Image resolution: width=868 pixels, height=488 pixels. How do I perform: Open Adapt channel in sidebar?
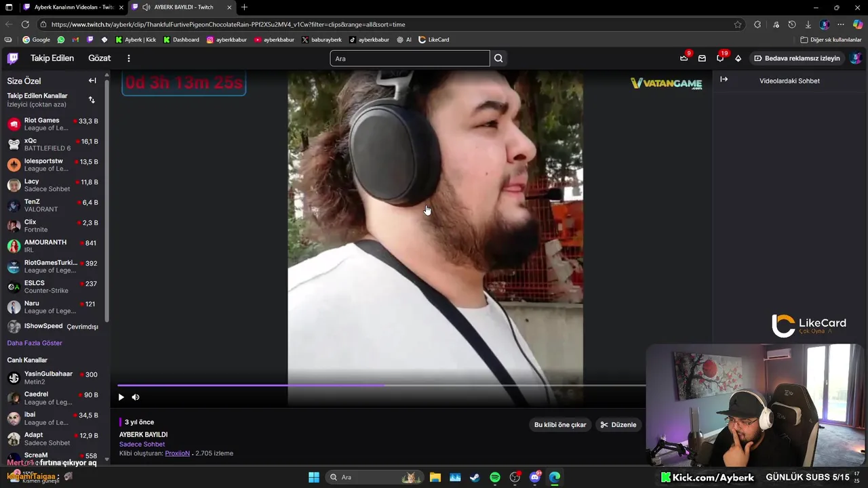point(53,439)
